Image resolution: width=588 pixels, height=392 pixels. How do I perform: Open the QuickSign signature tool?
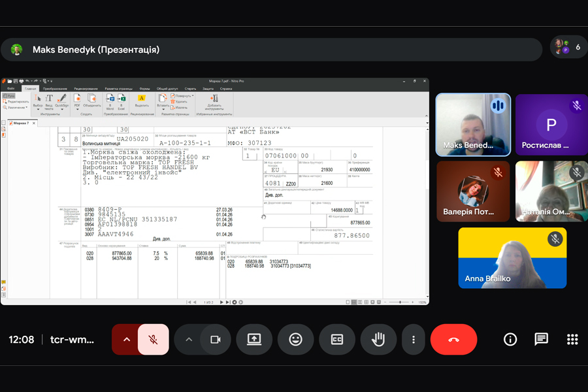tap(62, 101)
